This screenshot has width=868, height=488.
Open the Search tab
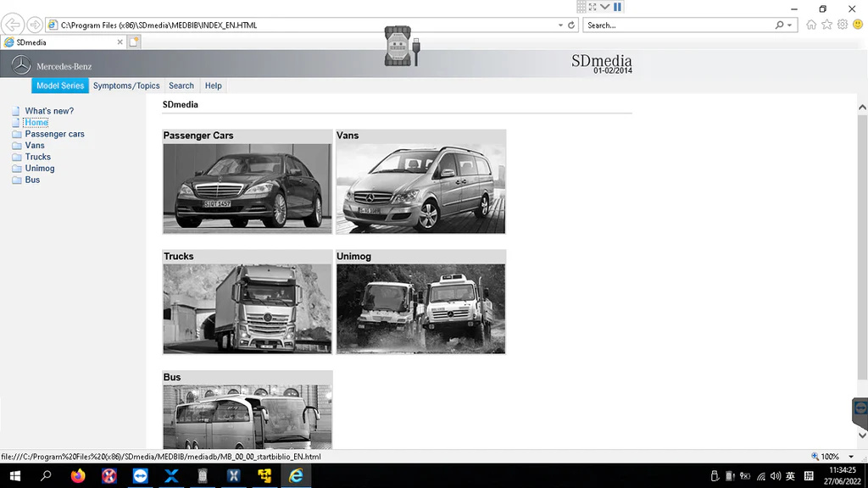(x=181, y=86)
